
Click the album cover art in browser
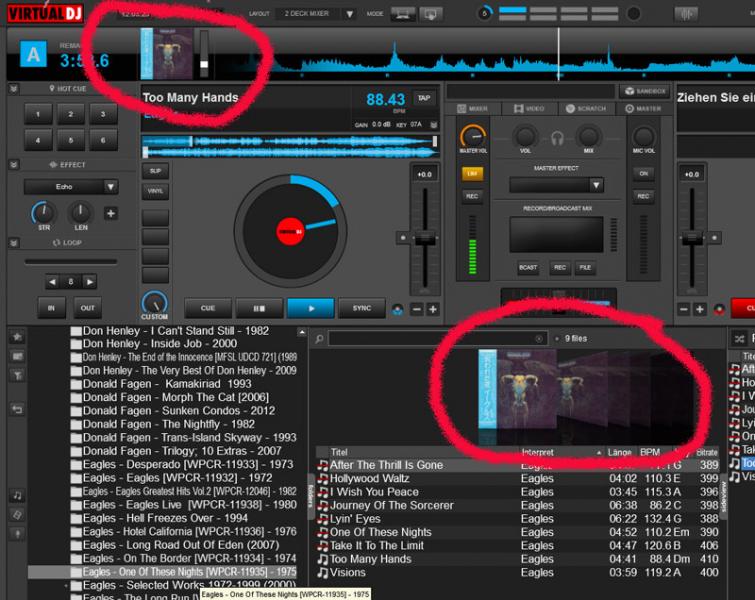point(518,389)
